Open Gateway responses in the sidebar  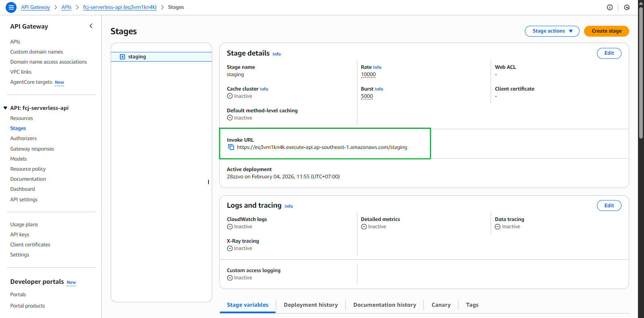32,149
